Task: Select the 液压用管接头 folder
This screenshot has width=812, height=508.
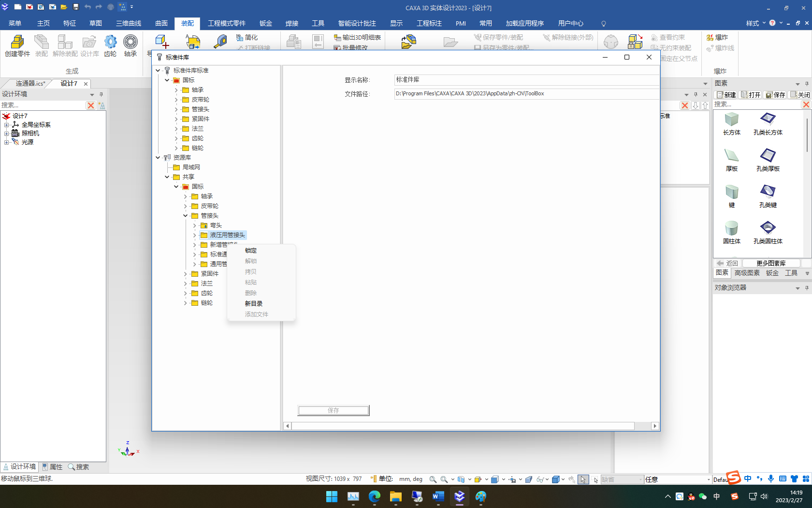Action: point(227,235)
